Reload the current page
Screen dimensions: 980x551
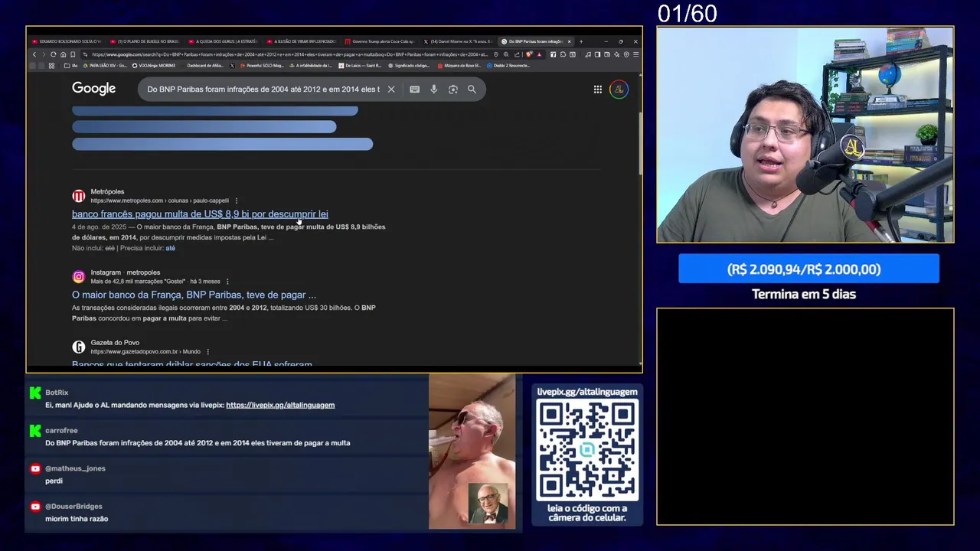click(53, 54)
